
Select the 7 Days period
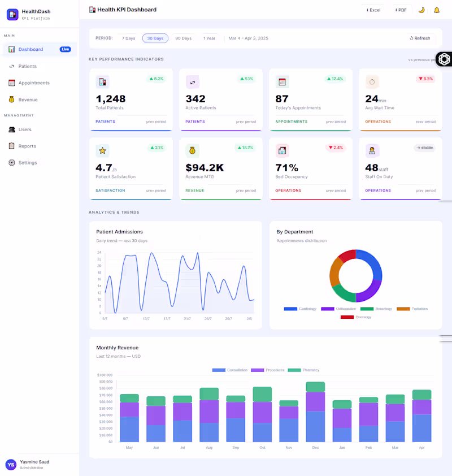(128, 38)
